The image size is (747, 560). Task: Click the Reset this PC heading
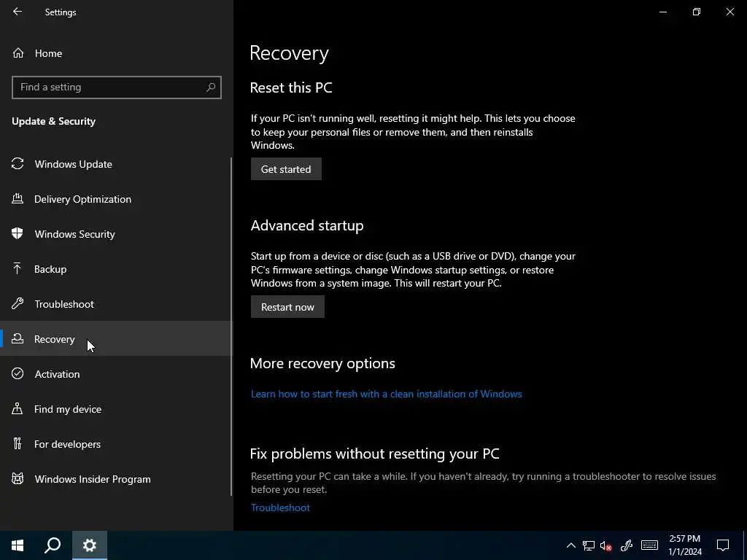click(291, 87)
